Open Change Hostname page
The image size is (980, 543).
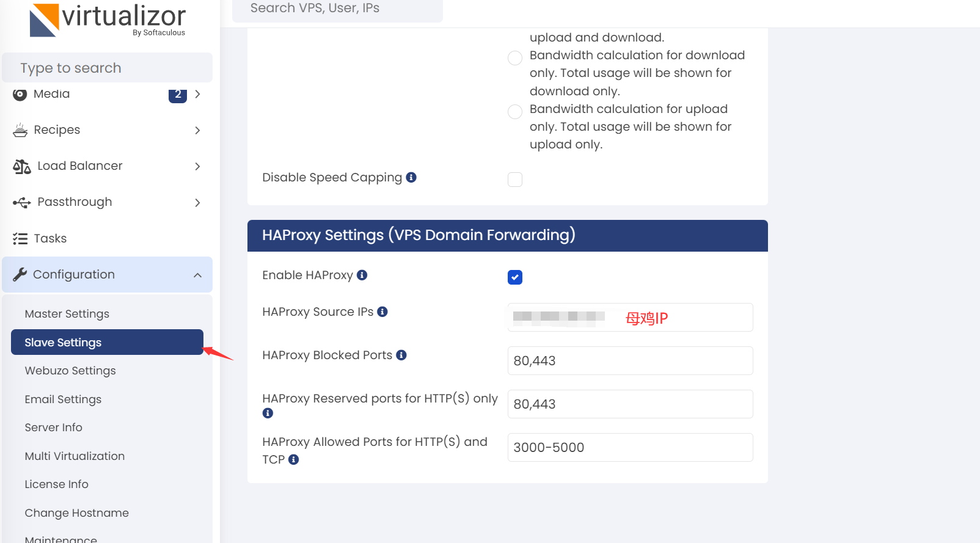[77, 513]
